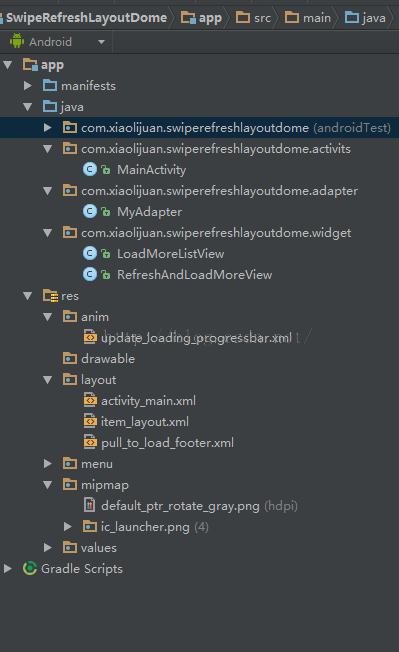Click the src breadcrumb segment
This screenshot has height=652, width=399.
[254, 18]
